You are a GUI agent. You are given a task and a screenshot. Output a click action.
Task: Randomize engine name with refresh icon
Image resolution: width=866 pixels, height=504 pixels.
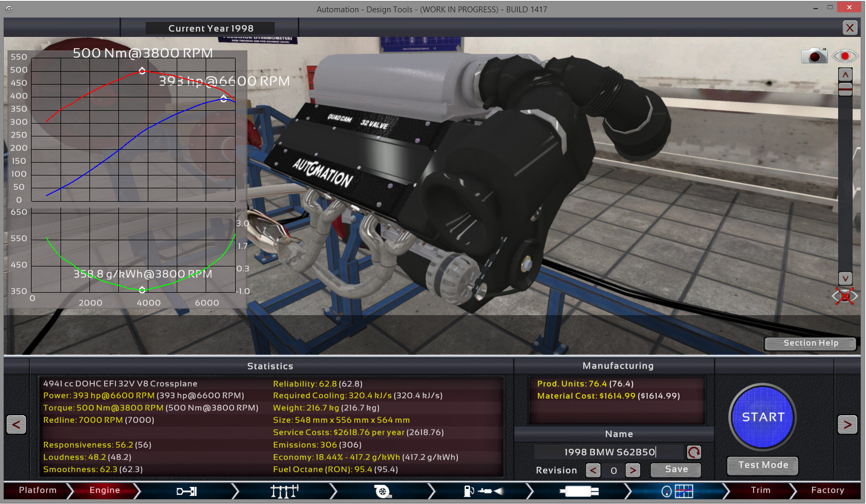coord(694,453)
